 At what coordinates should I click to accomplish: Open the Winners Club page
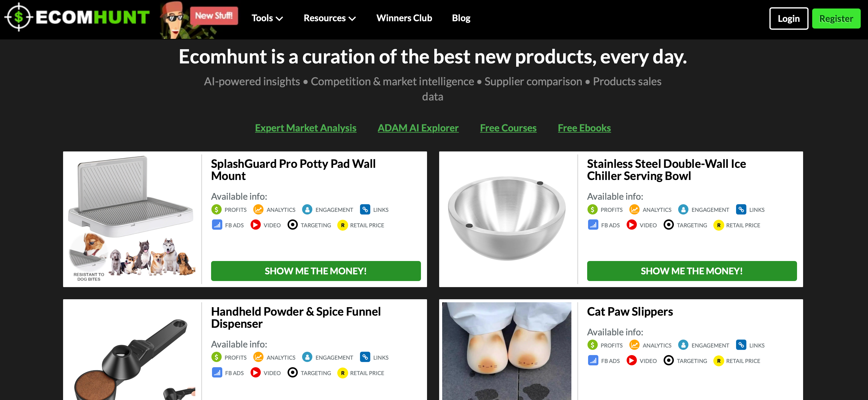pyautogui.click(x=404, y=18)
